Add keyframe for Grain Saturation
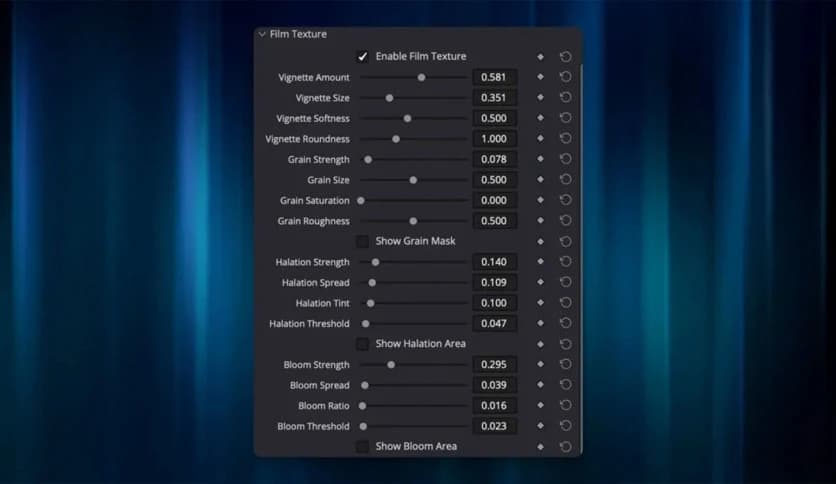Viewport: 836px width, 484px height. coord(540,200)
